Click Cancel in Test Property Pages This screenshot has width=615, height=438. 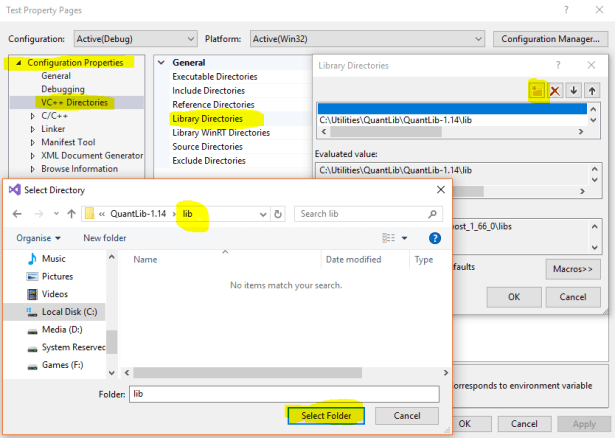pyautogui.click(x=524, y=424)
